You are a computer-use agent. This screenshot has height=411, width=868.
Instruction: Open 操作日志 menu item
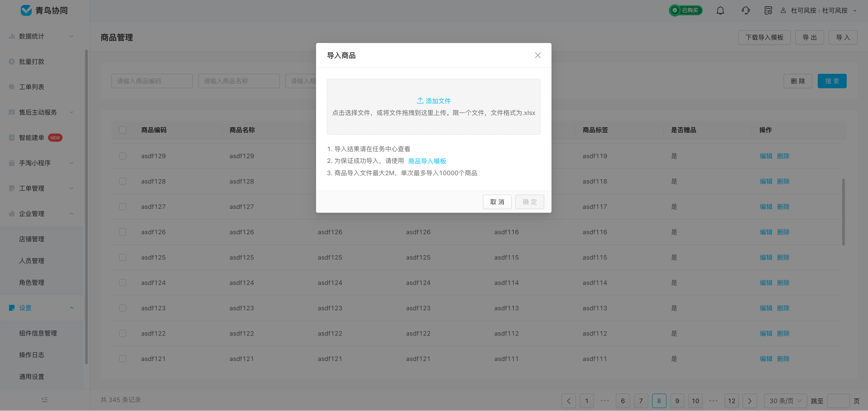32,355
